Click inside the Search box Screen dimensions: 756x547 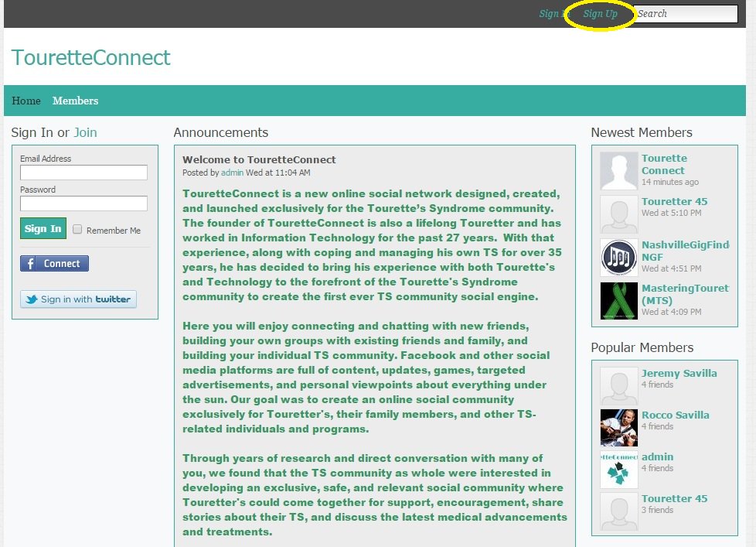(x=684, y=13)
